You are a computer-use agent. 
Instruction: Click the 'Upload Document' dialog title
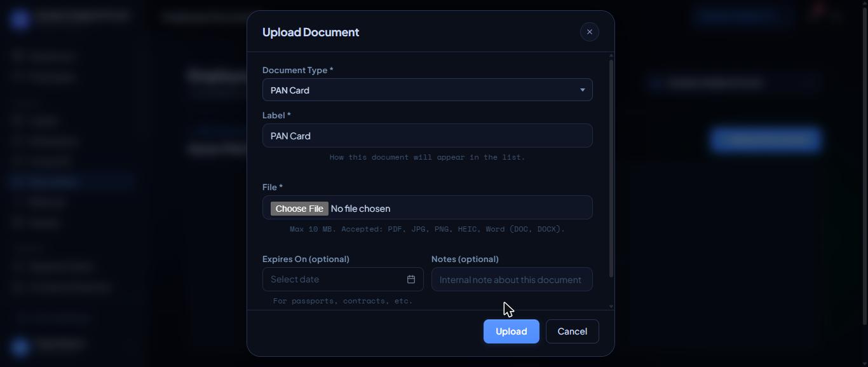[311, 32]
